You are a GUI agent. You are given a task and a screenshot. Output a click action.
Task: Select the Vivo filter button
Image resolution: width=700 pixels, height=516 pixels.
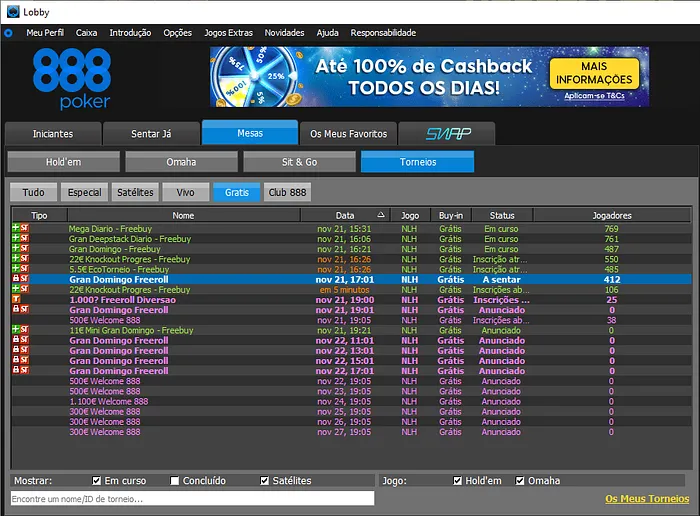(x=185, y=192)
